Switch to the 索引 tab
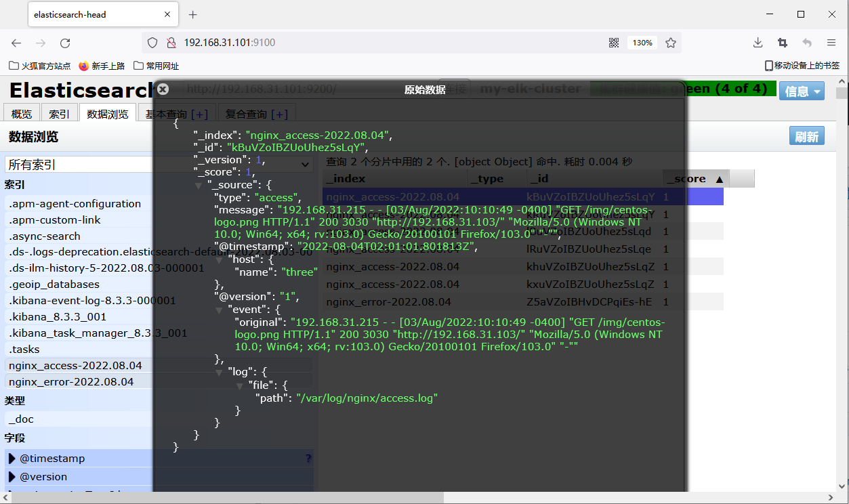 pos(59,114)
